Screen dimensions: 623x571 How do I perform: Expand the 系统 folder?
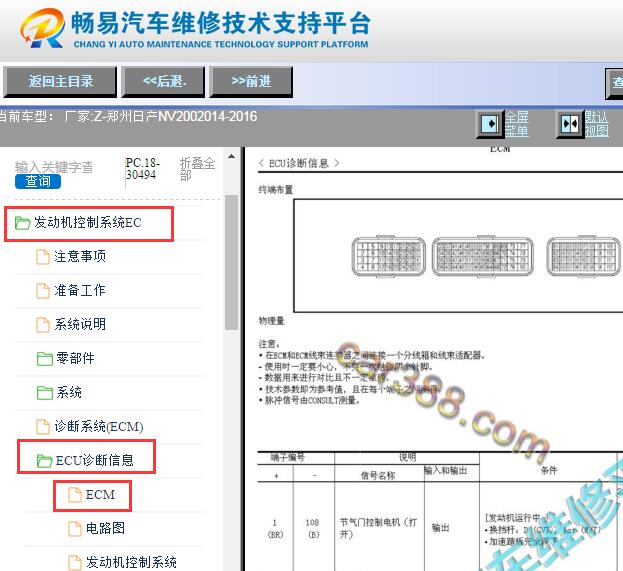click(x=69, y=393)
